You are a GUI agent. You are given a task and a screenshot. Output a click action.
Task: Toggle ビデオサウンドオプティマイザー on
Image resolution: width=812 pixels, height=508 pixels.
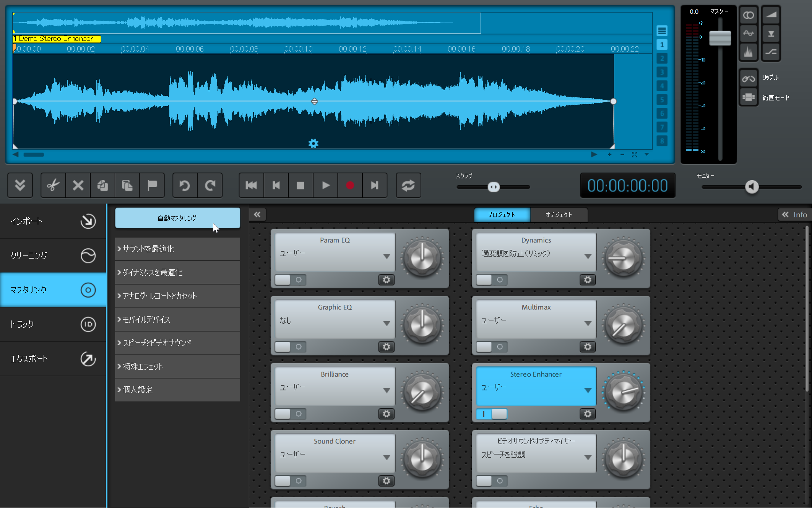[492, 481]
